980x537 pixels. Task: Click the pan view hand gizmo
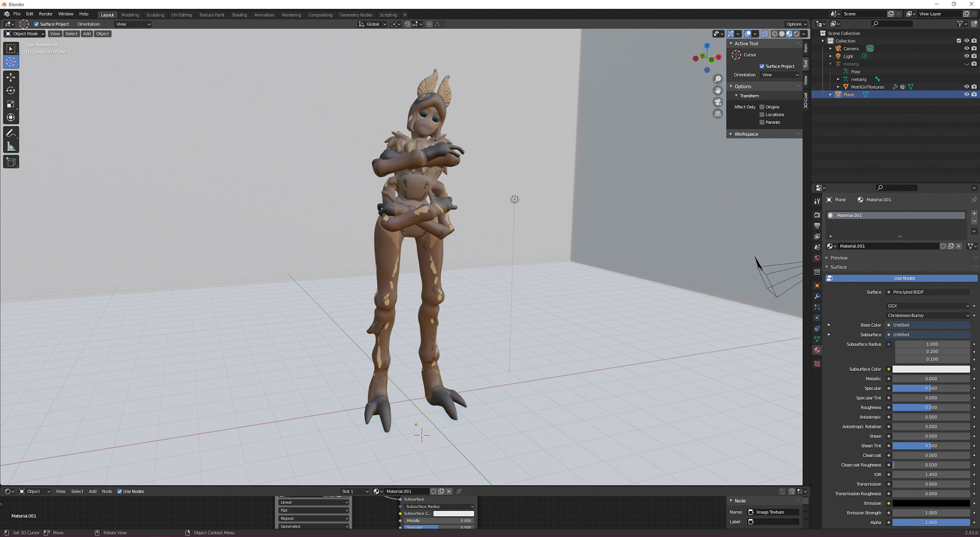pyautogui.click(x=718, y=90)
